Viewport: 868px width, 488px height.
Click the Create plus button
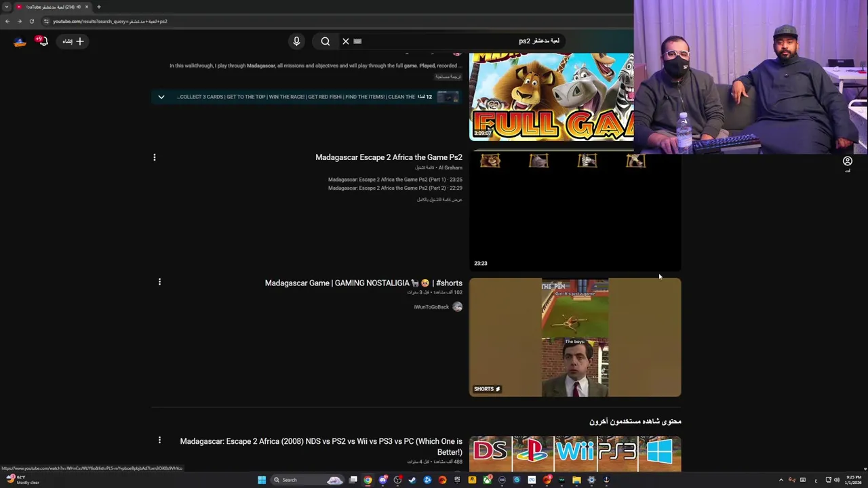coord(73,41)
